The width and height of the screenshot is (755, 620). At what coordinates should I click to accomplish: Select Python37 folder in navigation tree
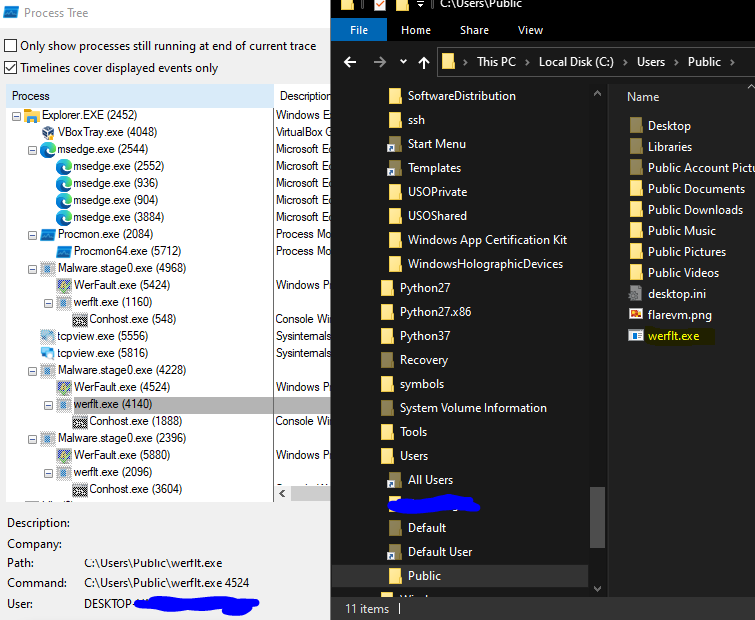pyautogui.click(x=425, y=336)
